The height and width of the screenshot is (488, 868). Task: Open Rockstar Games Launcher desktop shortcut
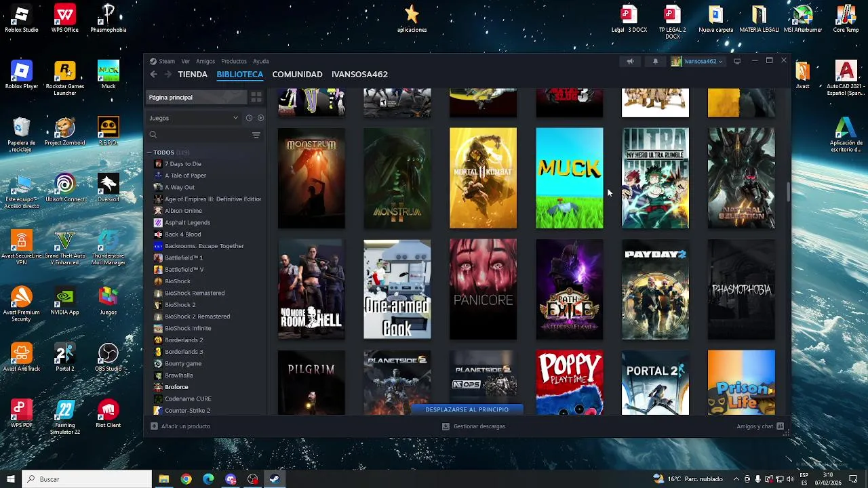click(65, 78)
